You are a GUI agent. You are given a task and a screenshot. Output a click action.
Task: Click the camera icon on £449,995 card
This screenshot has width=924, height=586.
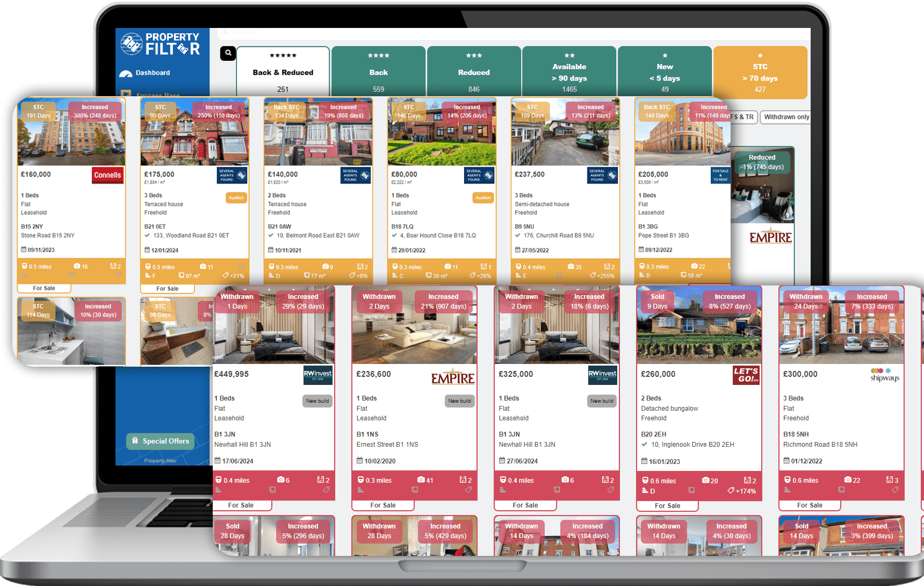tap(280, 480)
